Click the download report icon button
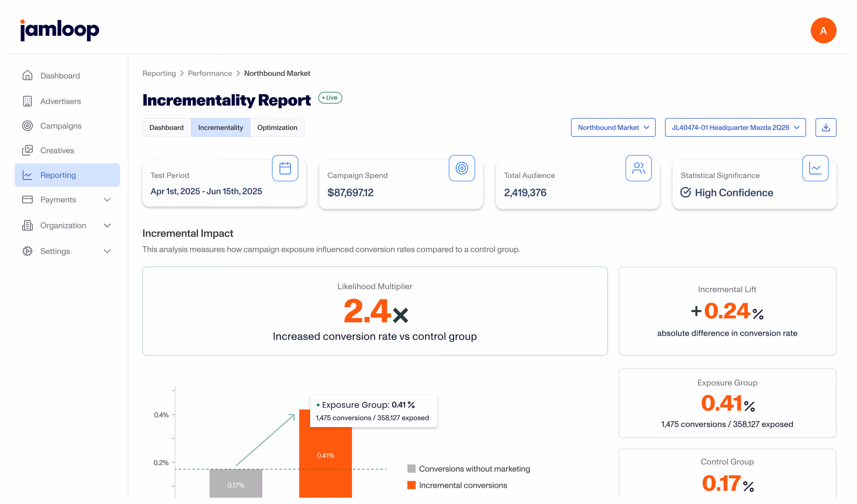 click(x=826, y=127)
